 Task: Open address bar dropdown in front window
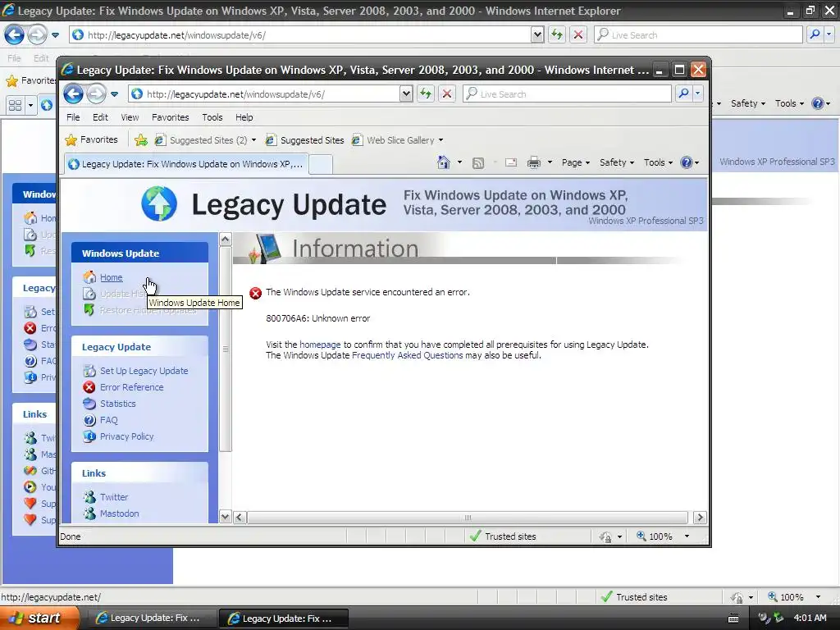(x=406, y=94)
